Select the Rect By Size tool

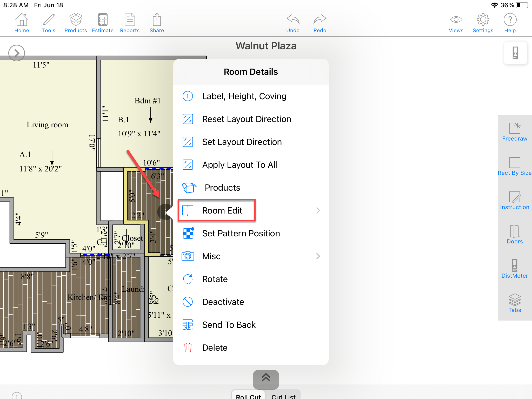point(514,166)
